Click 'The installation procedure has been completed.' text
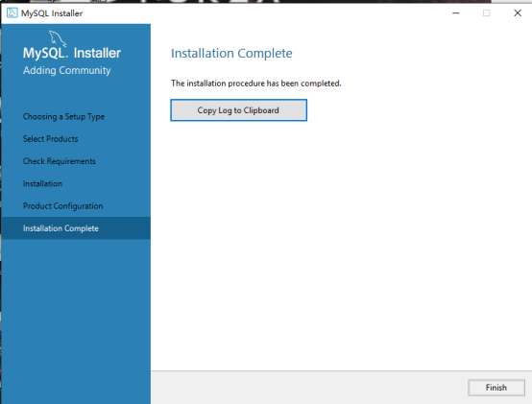 pos(256,83)
